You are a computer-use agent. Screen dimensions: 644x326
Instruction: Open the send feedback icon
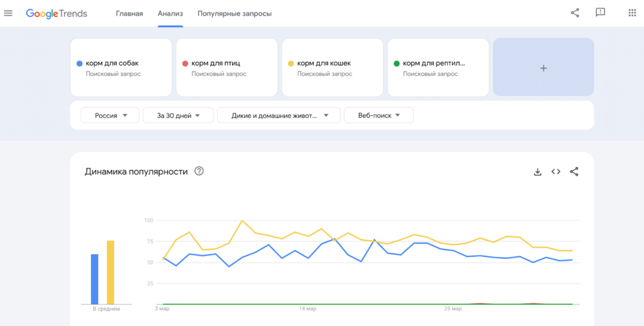coord(600,12)
